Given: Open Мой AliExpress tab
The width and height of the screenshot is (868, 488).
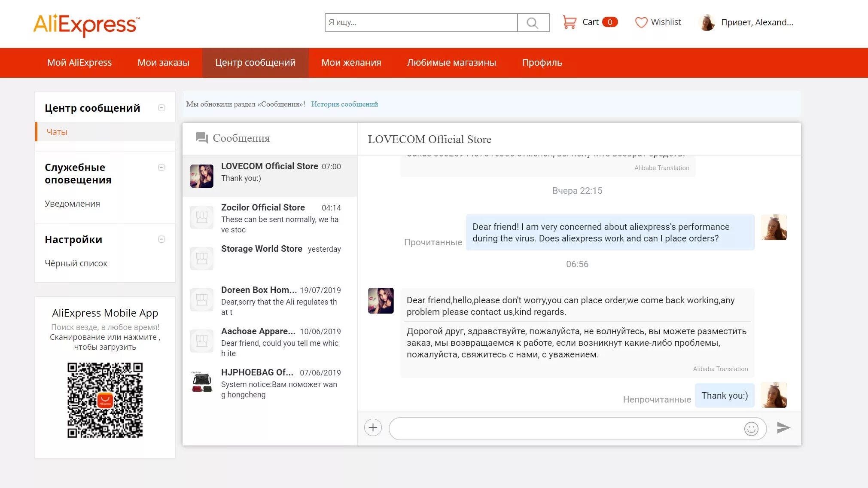Looking at the screenshot, I should tap(79, 63).
